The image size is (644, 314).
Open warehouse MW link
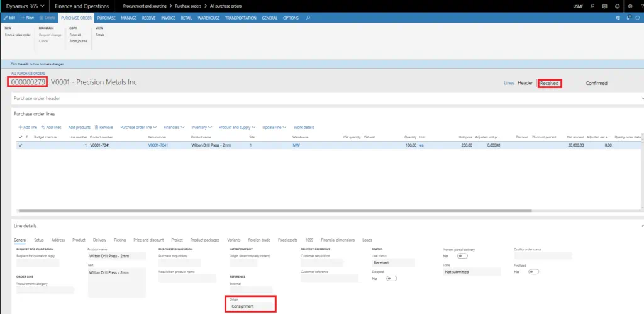(296, 145)
